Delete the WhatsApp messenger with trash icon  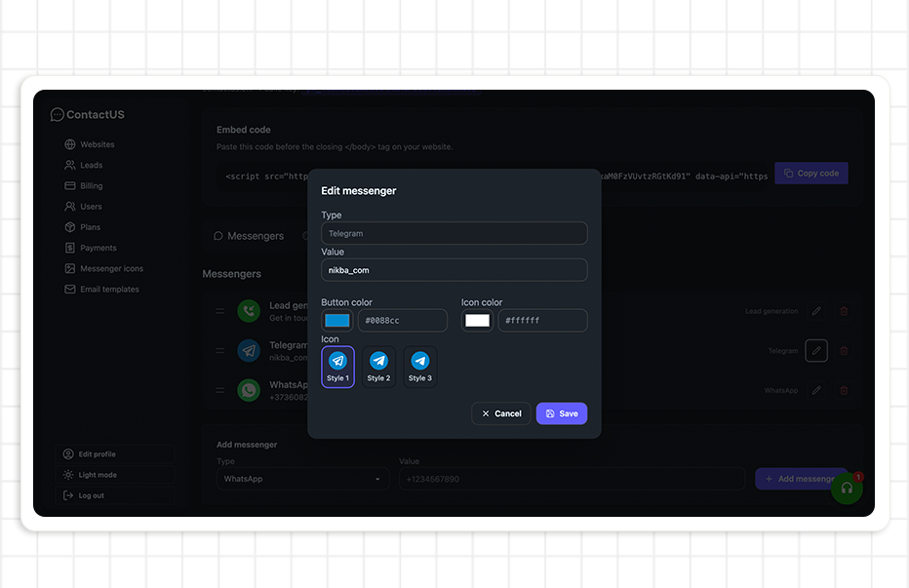844,390
